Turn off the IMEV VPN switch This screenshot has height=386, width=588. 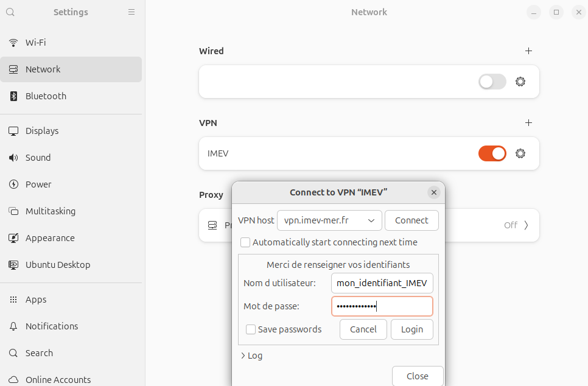(492, 153)
